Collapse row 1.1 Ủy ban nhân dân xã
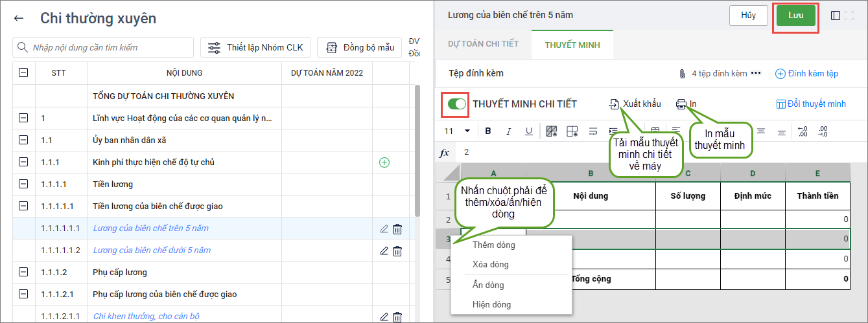Viewport: 868px width, 323px height. click(24, 140)
